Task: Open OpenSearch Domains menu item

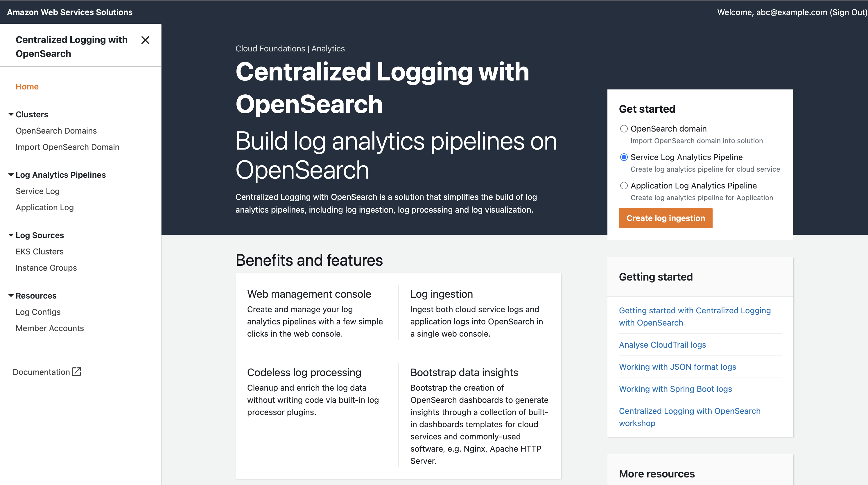Action: pos(56,131)
